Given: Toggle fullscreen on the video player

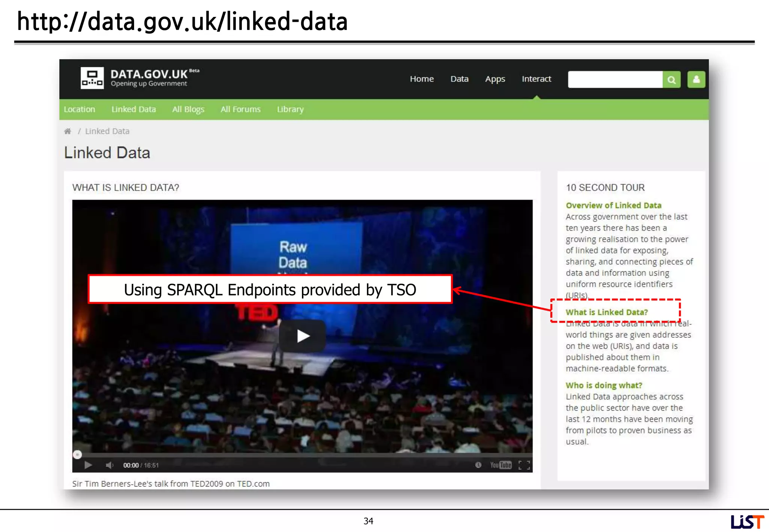Looking at the screenshot, I should click(524, 465).
